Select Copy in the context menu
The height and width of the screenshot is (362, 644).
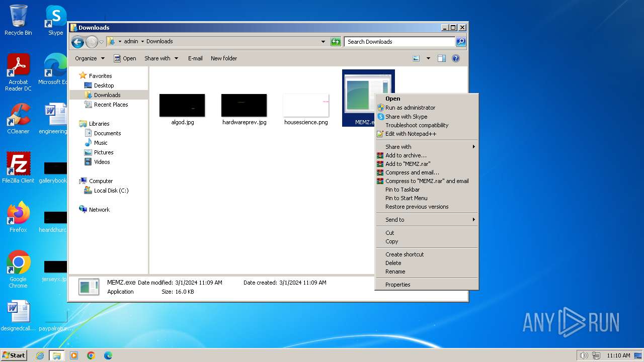tap(427, 241)
